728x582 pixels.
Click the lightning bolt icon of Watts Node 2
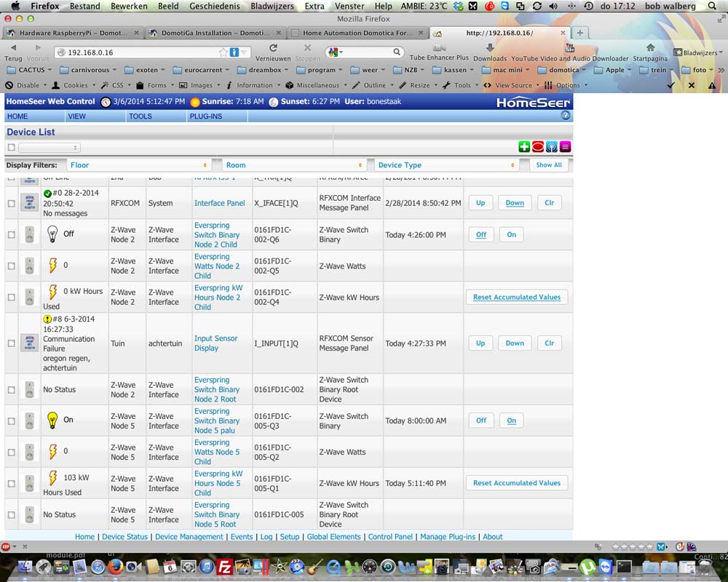pyautogui.click(x=52, y=265)
